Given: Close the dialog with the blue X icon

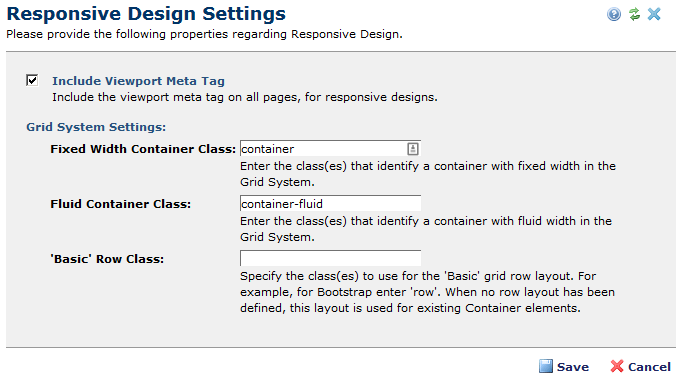Looking at the screenshot, I should click(x=654, y=14).
